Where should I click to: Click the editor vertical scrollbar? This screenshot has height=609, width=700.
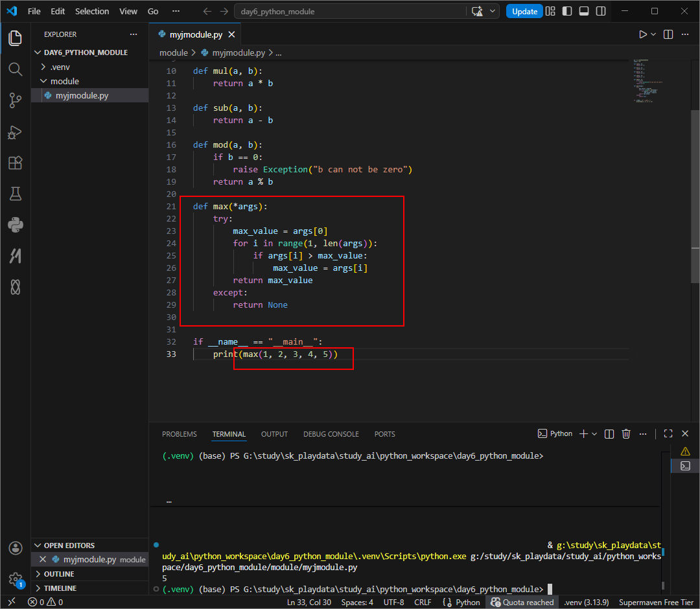point(695,196)
